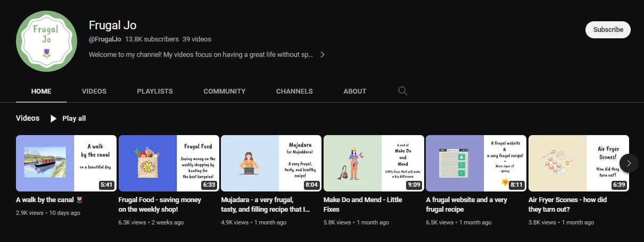Click '2.9K views • 10 days ago' text
The width and height of the screenshot is (644, 242).
click(x=48, y=213)
